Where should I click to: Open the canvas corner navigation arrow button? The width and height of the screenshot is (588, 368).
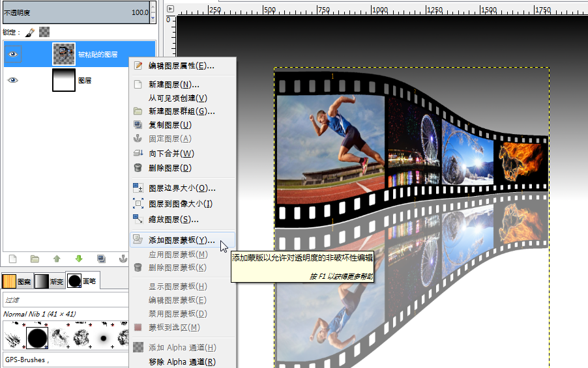pyautogui.click(x=171, y=8)
